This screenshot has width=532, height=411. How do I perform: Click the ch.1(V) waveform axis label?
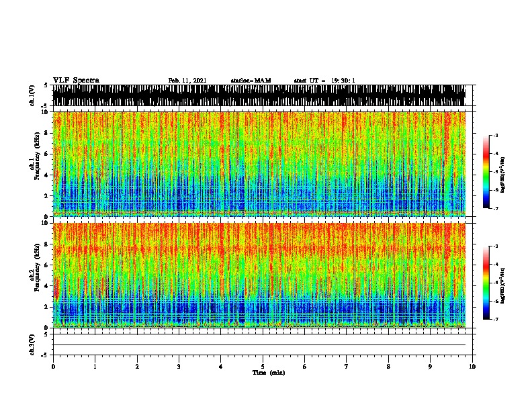click(32, 95)
